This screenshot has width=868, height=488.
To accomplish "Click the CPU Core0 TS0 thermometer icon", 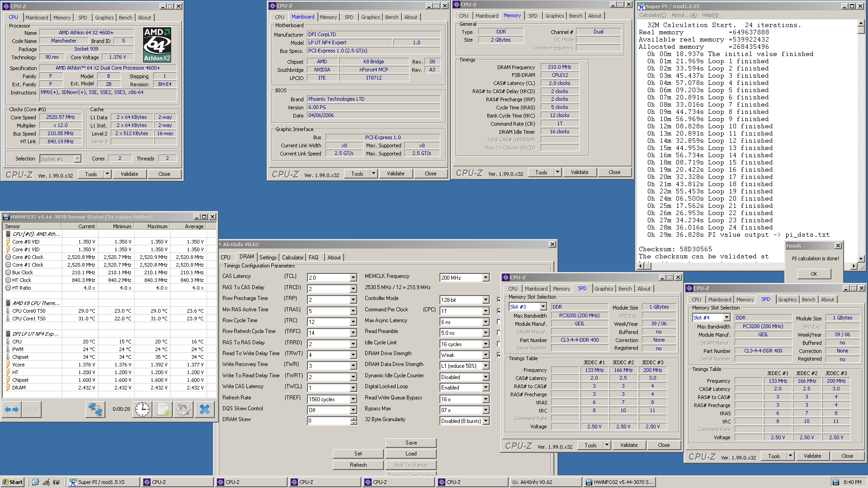I will click(8, 311).
